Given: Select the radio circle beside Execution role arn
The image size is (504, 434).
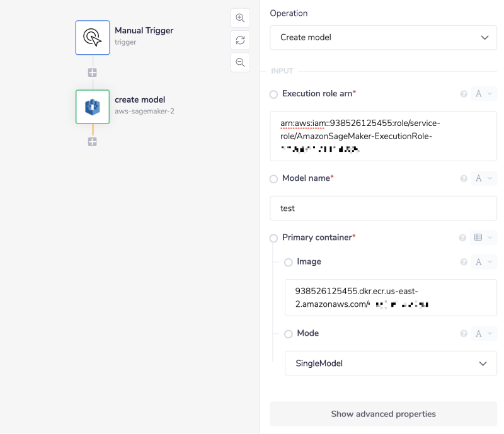Looking at the screenshot, I should pyautogui.click(x=273, y=94).
